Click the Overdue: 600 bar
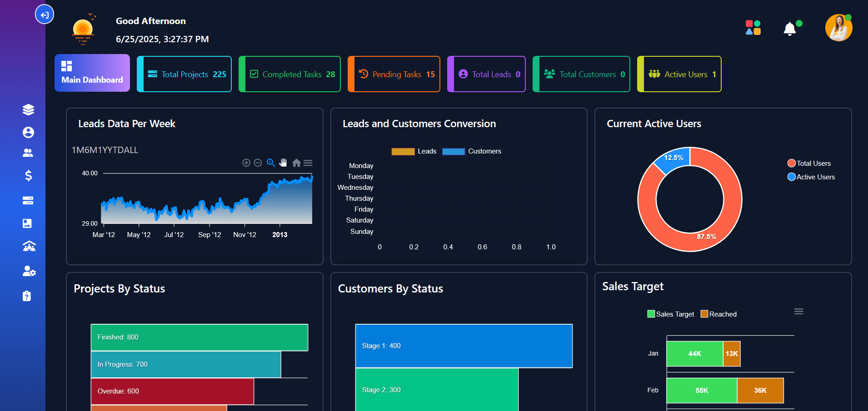This screenshot has height=411, width=868. point(172,391)
